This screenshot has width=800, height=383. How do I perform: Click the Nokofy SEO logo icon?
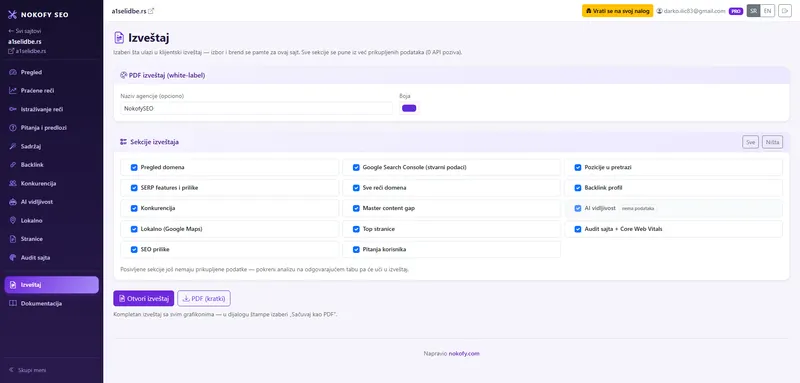click(12, 15)
